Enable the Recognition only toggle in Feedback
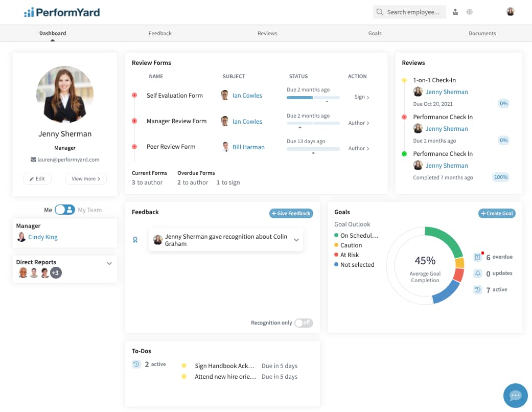Screen dimensions: 532x412 coord(304,323)
